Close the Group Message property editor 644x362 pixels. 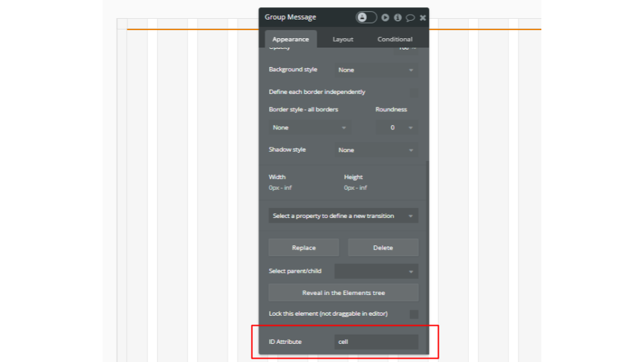[x=423, y=17]
